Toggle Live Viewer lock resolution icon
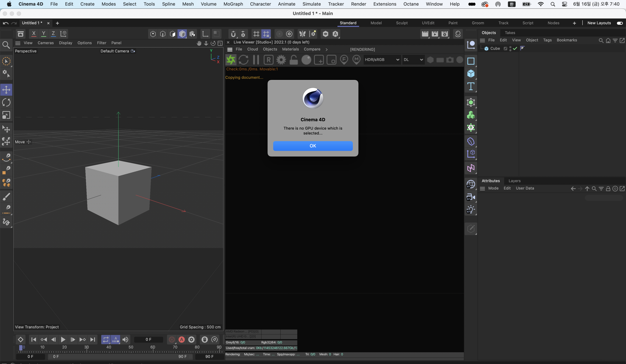The height and width of the screenshot is (364, 626). coord(294,60)
